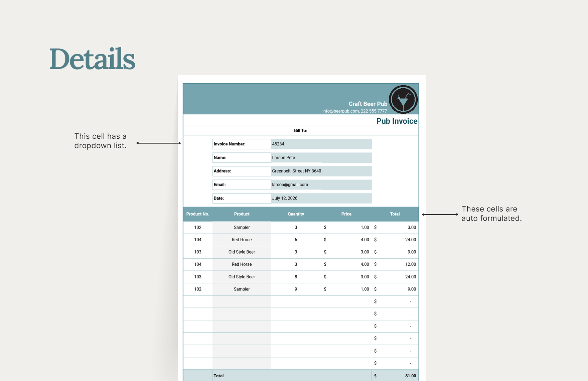
Task: Select quantity 6 in first Red Horse row
Action: 296,240
